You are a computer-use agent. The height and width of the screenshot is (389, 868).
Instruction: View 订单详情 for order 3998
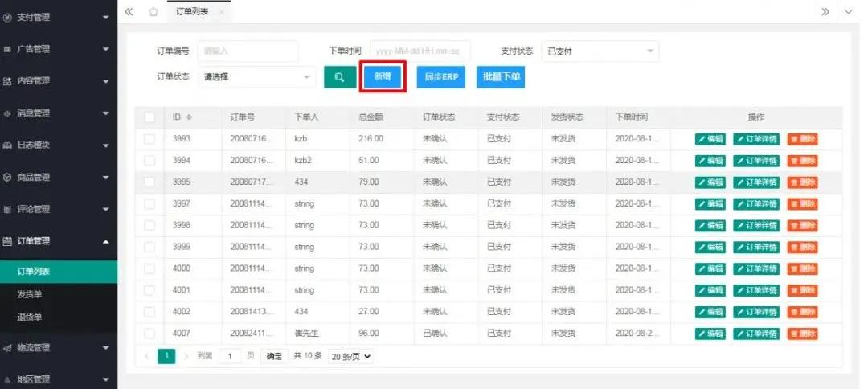756,226
